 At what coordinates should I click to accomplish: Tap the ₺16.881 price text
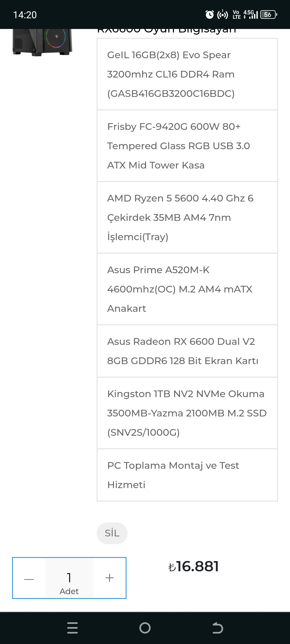[x=194, y=566]
